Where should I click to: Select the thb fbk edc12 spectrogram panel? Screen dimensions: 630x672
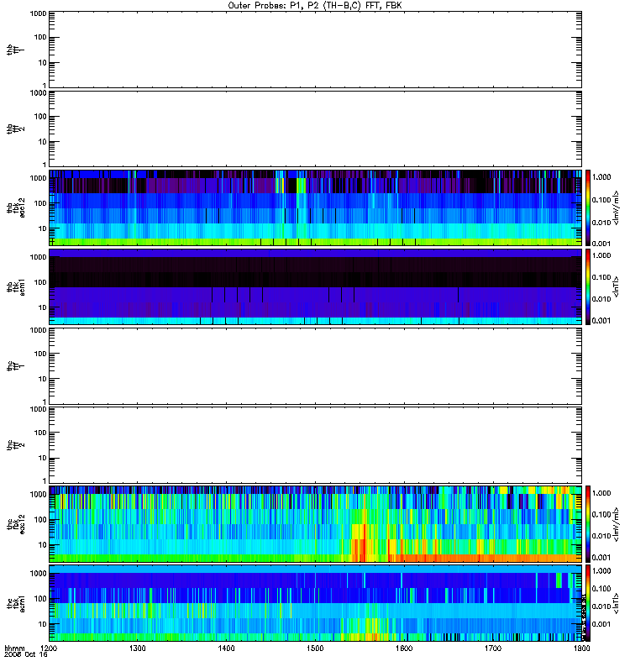(x=316, y=207)
